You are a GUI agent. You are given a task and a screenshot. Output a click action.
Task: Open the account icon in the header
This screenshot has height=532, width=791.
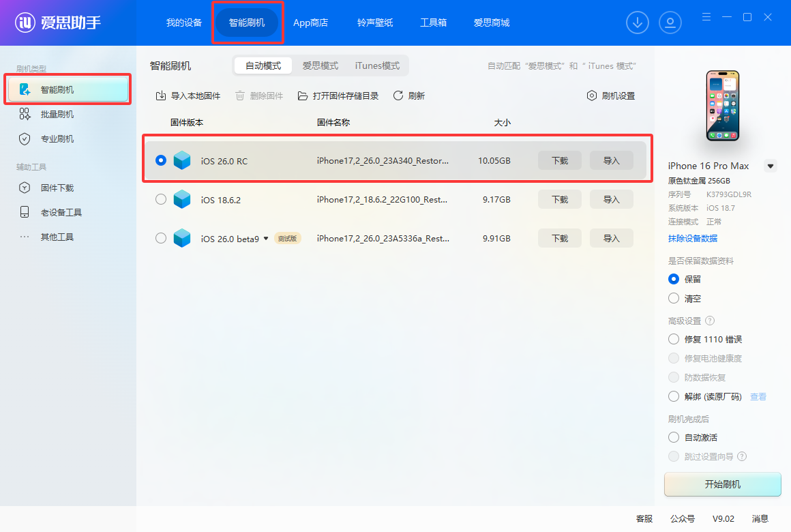[670, 22]
